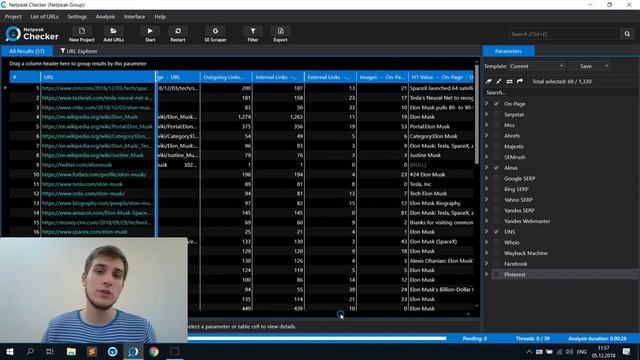Click the curved arrow icon in Parameters
The image size is (640, 360).
tap(520, 81)
